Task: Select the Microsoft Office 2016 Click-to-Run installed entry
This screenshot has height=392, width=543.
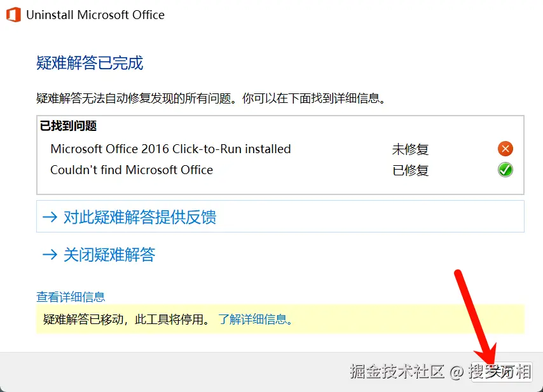Action: [x=170, y=149]
